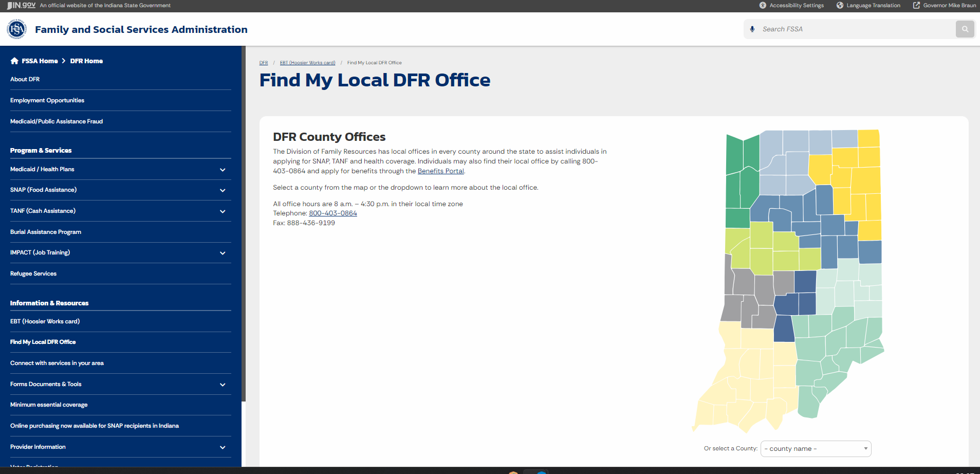Click the Fax: 888-436-9199 text

(304, 223)
